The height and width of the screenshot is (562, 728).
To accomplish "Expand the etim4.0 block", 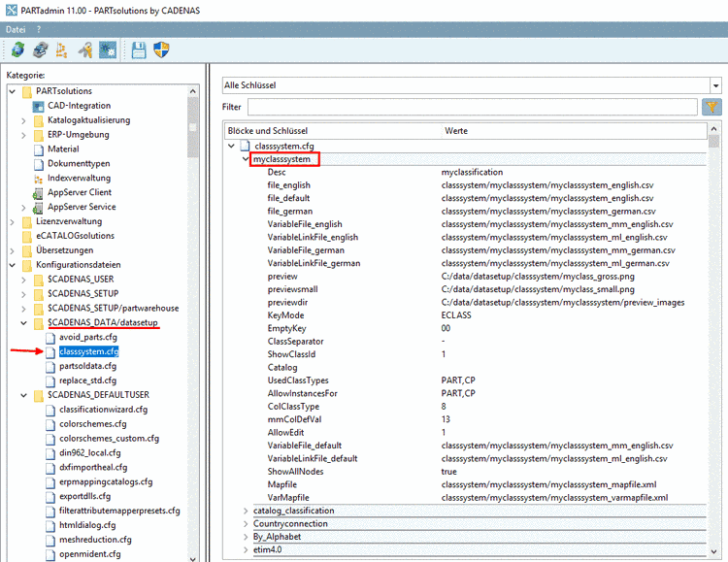I will coord(246,550).
